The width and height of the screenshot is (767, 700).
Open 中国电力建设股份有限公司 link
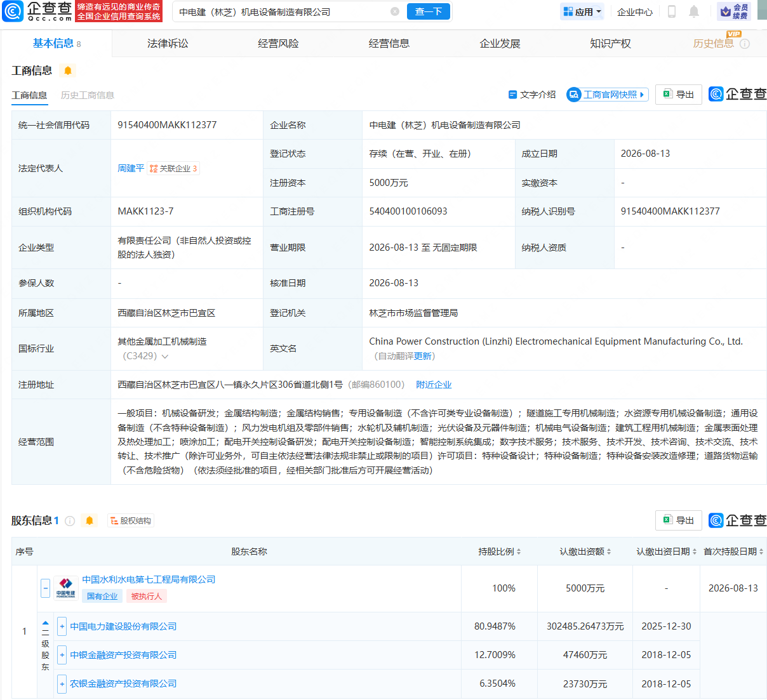(x=123, y=626)
